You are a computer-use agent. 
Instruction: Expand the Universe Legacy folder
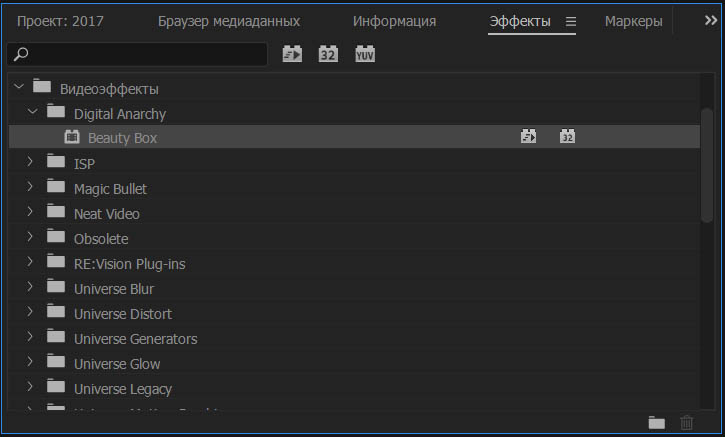tap(30, 386)
